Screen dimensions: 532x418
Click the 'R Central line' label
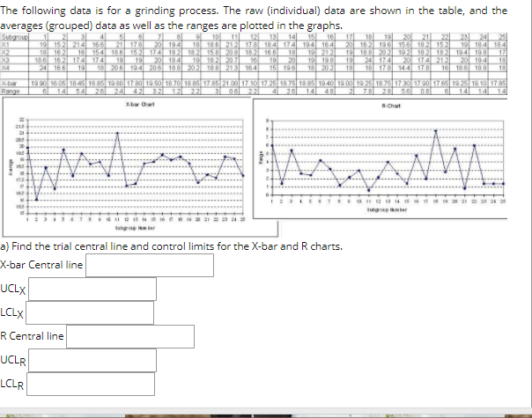pos(33,336)
